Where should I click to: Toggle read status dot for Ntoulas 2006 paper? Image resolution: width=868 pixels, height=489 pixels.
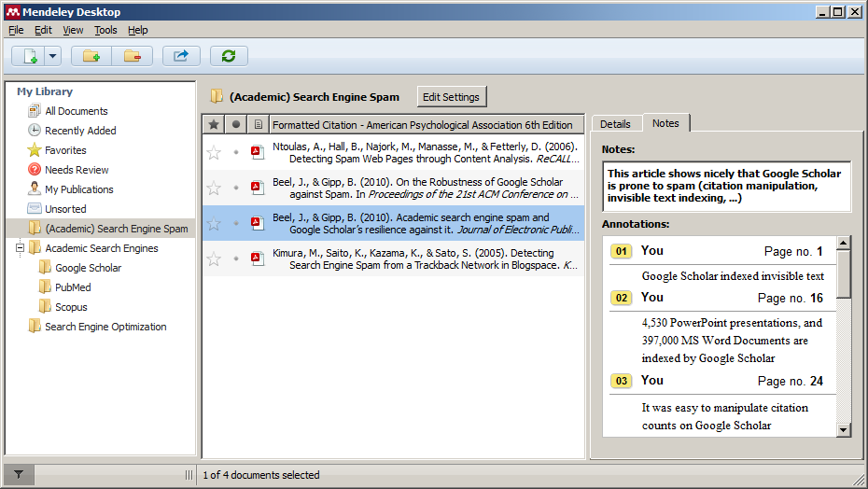click(x=236, y=152)
